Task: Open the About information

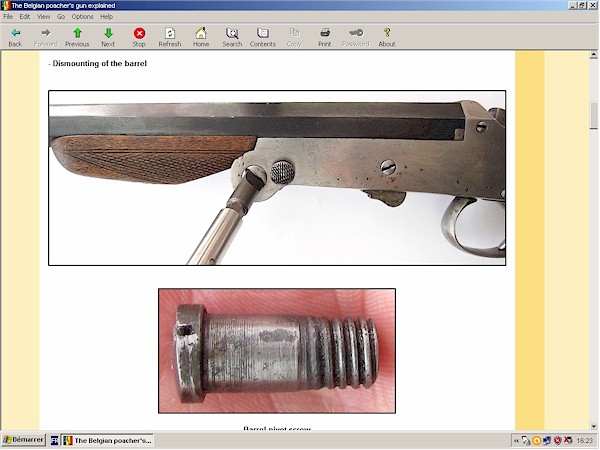Action: (x=387, y=37)
